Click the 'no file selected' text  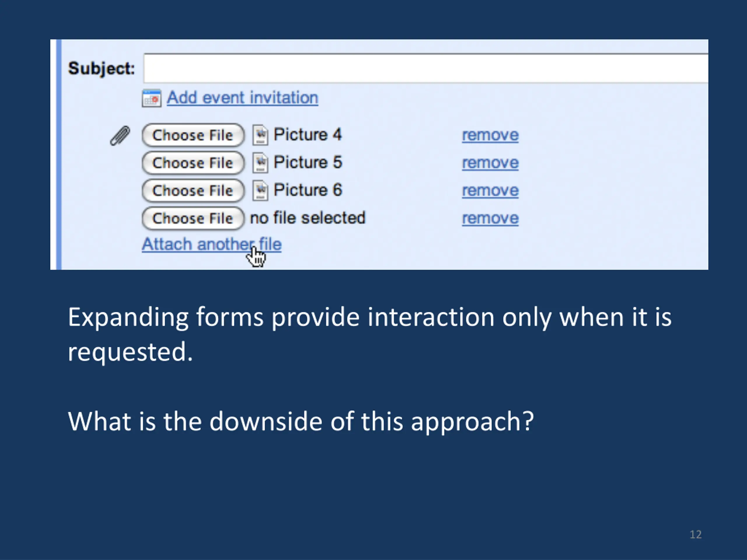coord(307,218)
